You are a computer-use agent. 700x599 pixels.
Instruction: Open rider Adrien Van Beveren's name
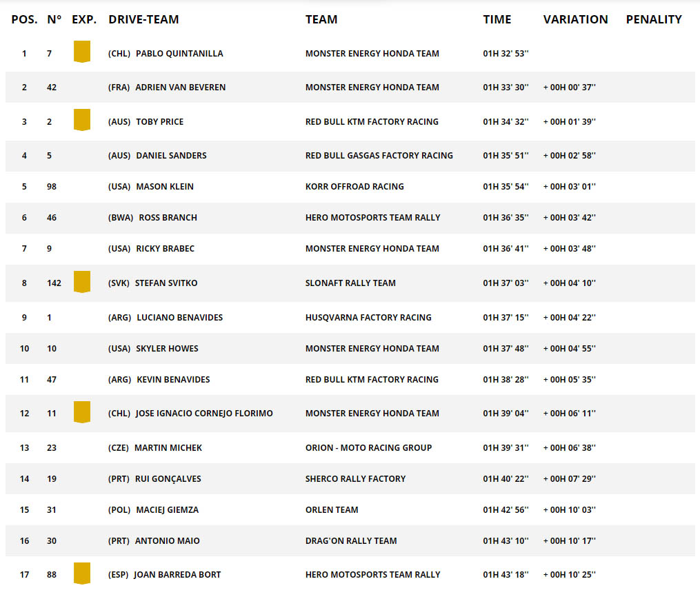click(180, 88)
